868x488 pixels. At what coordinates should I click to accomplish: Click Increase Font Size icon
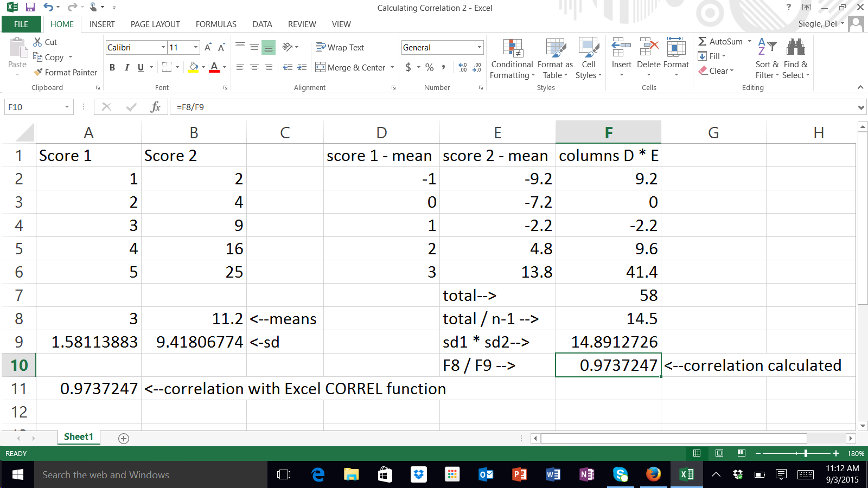208,48
